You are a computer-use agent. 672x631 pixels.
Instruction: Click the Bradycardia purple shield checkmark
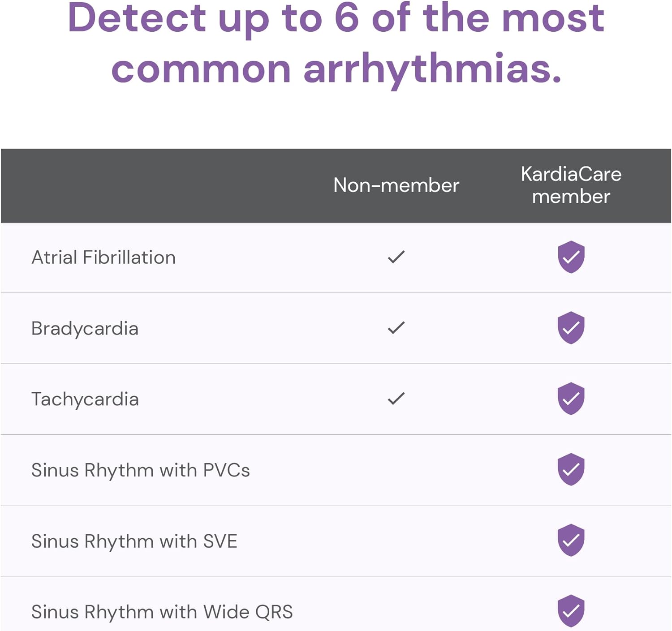[571, 328]
